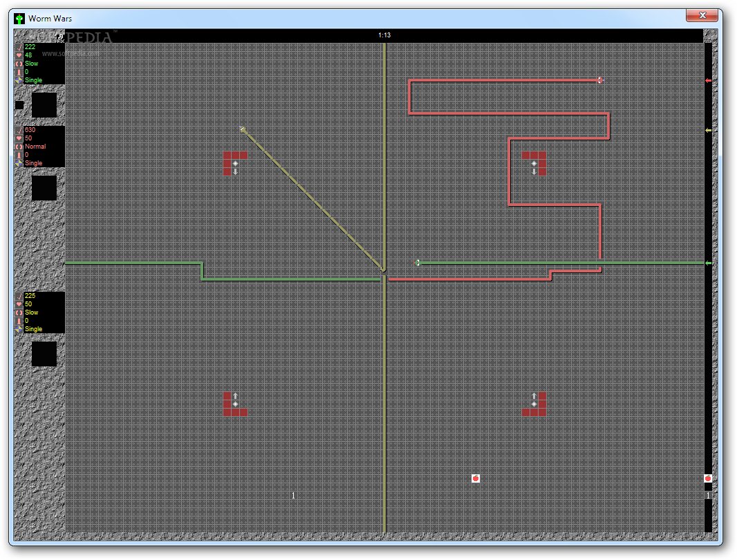Viewport: 737px width, 560px height.
Task: Click the black item box under yellow stats
Action: tap(44, 353)
